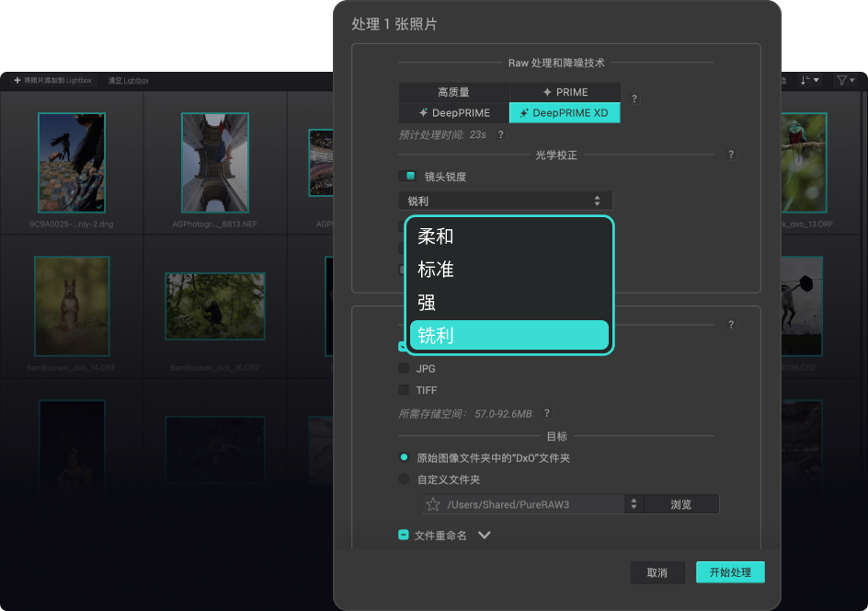The height and width of the screenshot is (611, 868).
Task: Open the 锐利 sharpness dropdown
Action: click(506, 201)
